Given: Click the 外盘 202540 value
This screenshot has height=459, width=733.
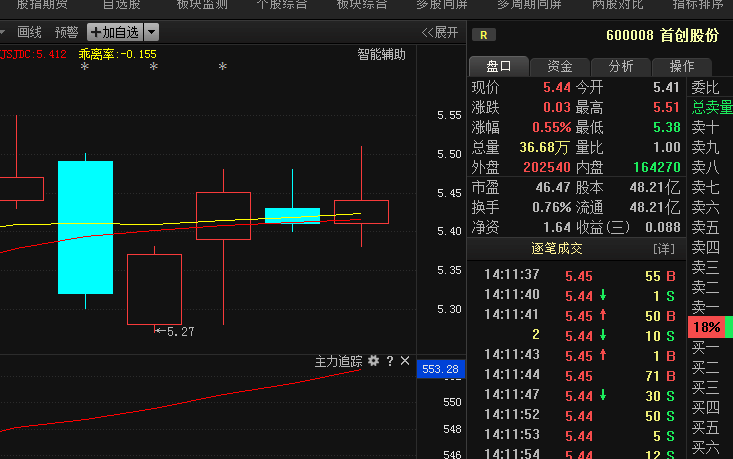Looking at the screenshot, I should pos(547,167).
